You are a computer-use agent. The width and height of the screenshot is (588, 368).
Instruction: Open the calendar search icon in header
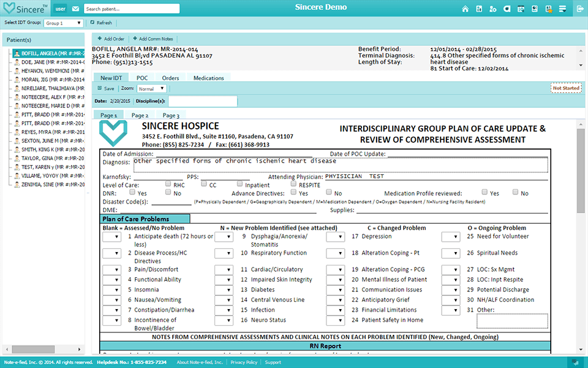(521, 9)
